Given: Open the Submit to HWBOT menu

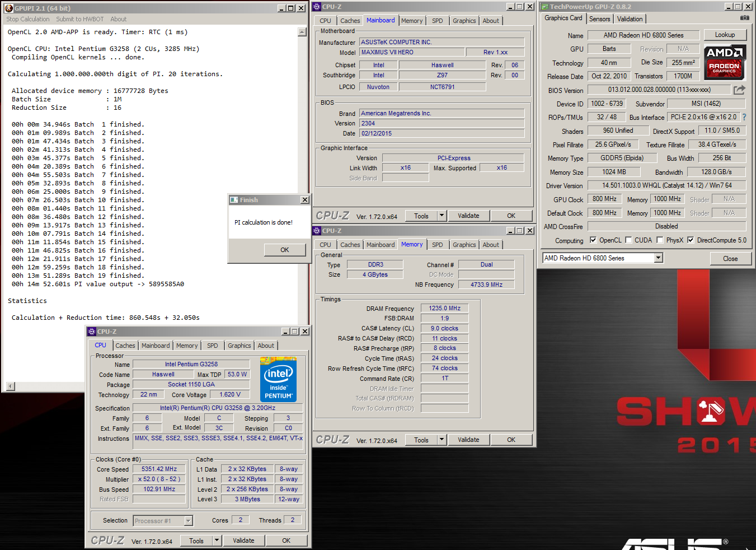Looking at the screenshot, I should pos(79,19).
